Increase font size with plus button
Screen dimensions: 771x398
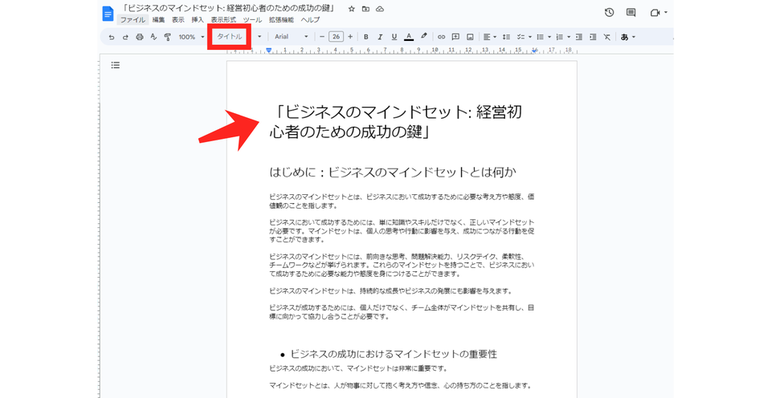pyautogui.click(x=350, y=37)
